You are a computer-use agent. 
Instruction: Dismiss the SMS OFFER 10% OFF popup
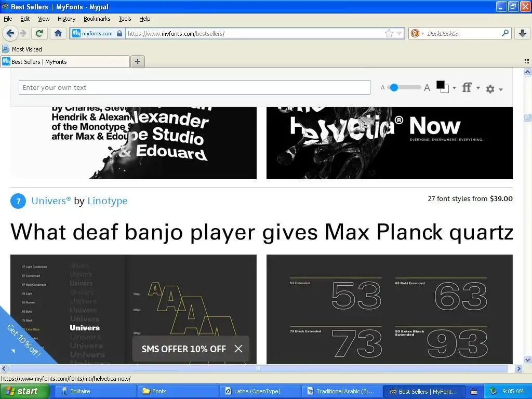point(238,349)
